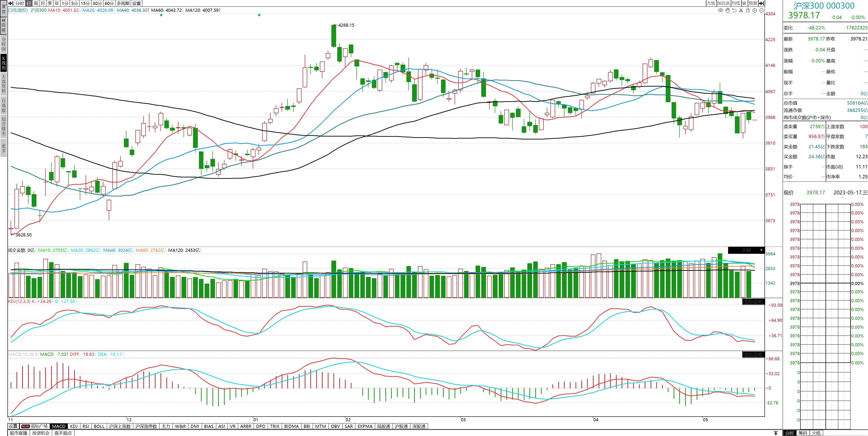The image size is (868, 436).
Task: Click the MA10 red indicator label
Action: (63, 10)
